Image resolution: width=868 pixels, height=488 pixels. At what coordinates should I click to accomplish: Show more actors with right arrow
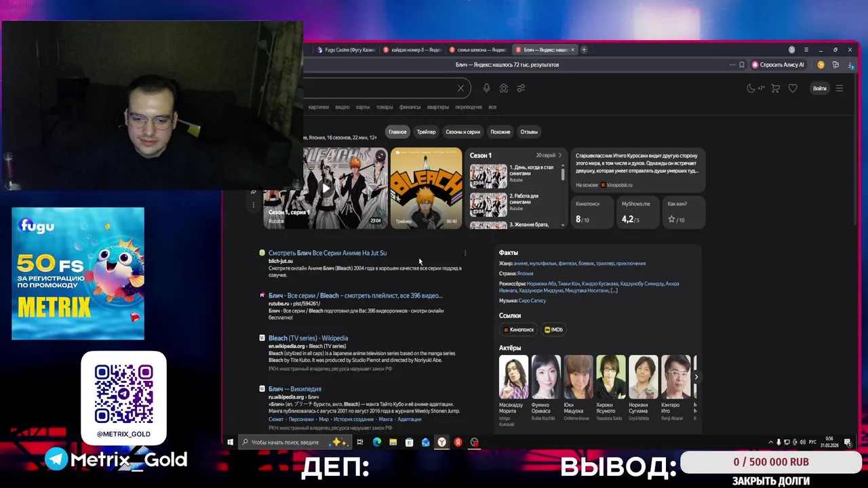pos(696,377)
